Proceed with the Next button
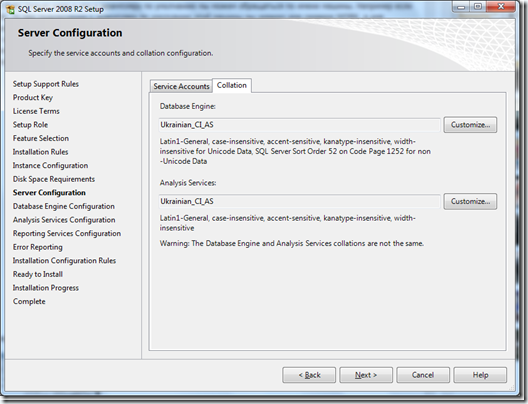Viewport: 528px width, 404px height. click(366, 375)
